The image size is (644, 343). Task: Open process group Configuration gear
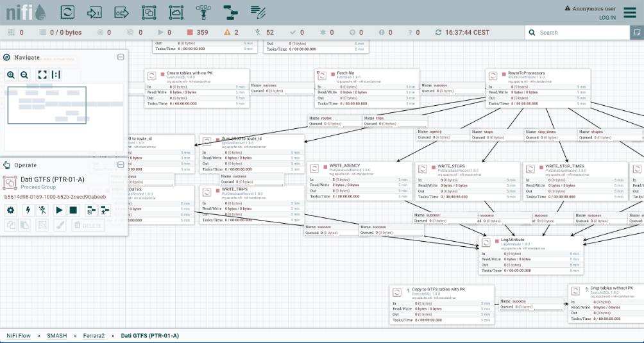(x=11, y=210)
